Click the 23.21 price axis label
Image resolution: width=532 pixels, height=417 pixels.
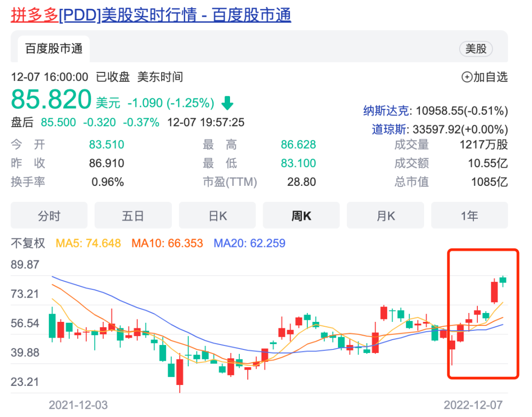25,382
